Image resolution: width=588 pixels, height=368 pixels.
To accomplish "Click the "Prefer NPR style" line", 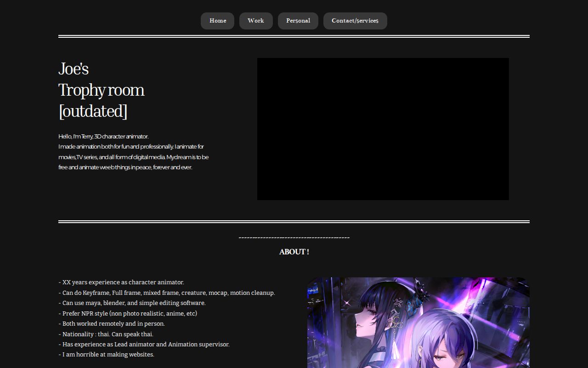I will click(128, 313).
